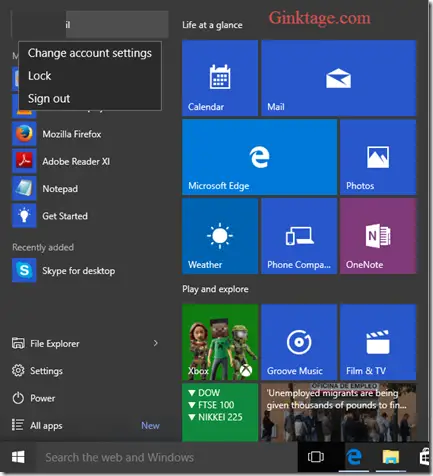Click the Notepad icon
The width and height of the screenshot is (433, 476).
click(x=24, y=189)
